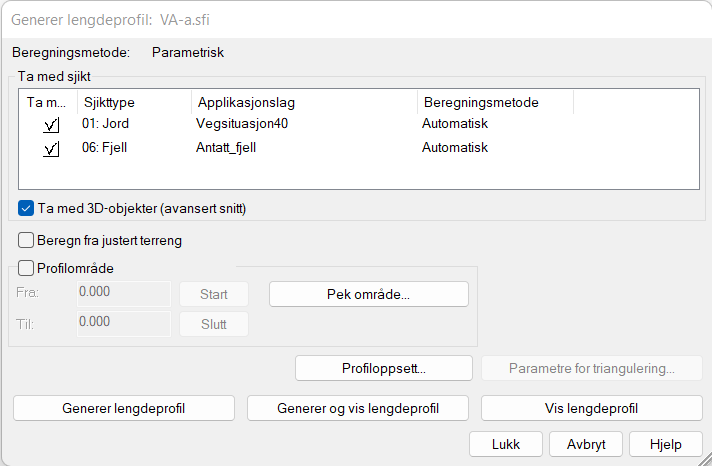This screenshot has height=466, width=712.
Task: Click Generer og vis lengdeprofil
Action: [358, 408]
